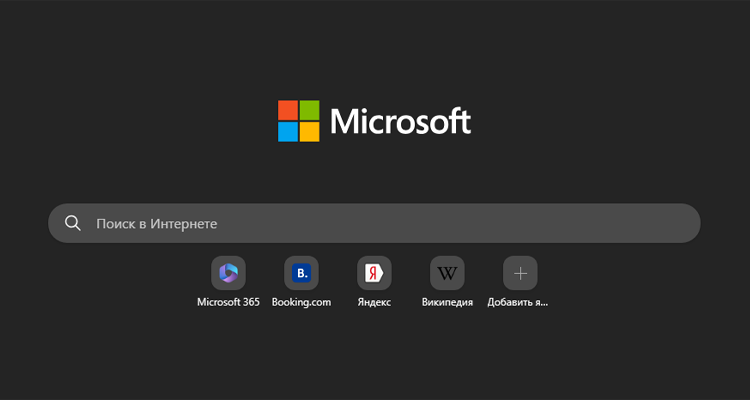The width and height of the screenshot is (750, 400).
Task: Click the Booking.com label text
Action: coord(301,302)
